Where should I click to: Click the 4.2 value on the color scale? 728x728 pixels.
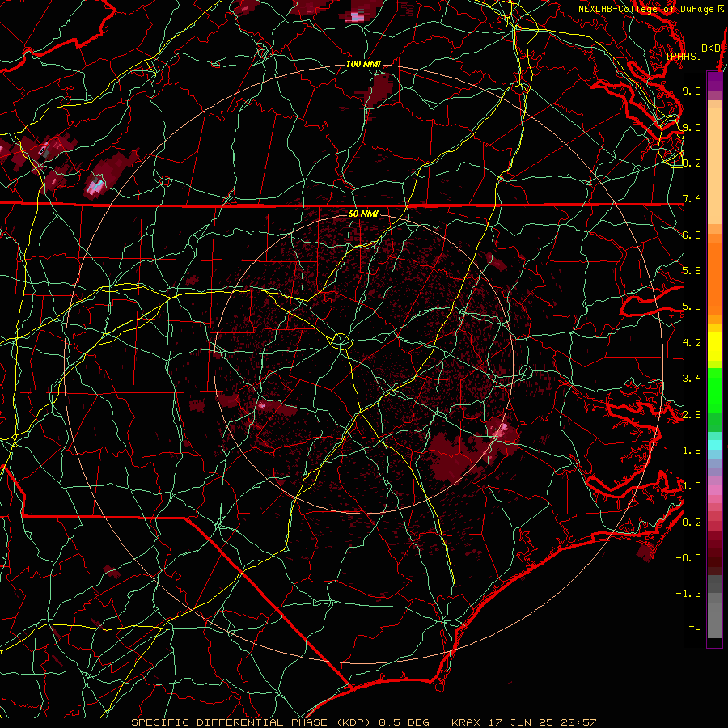692,343
